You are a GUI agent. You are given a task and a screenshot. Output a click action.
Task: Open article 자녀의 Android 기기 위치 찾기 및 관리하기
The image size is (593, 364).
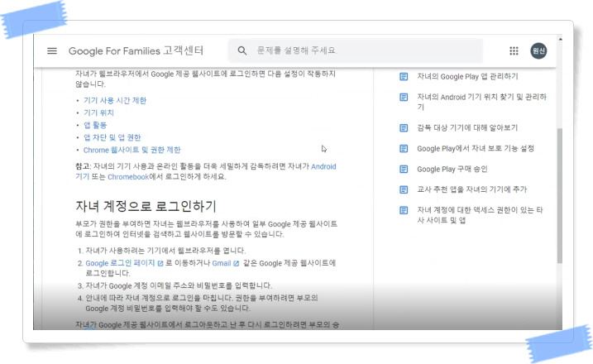point(481,102)
